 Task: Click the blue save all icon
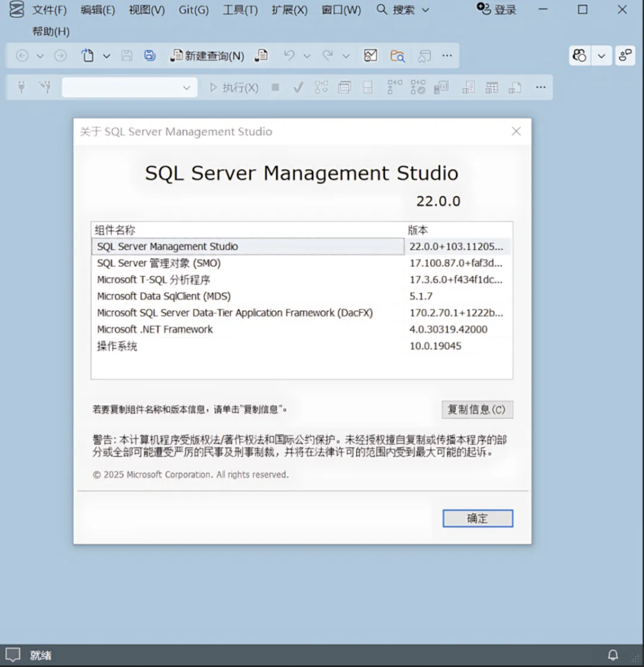point(150,55)
